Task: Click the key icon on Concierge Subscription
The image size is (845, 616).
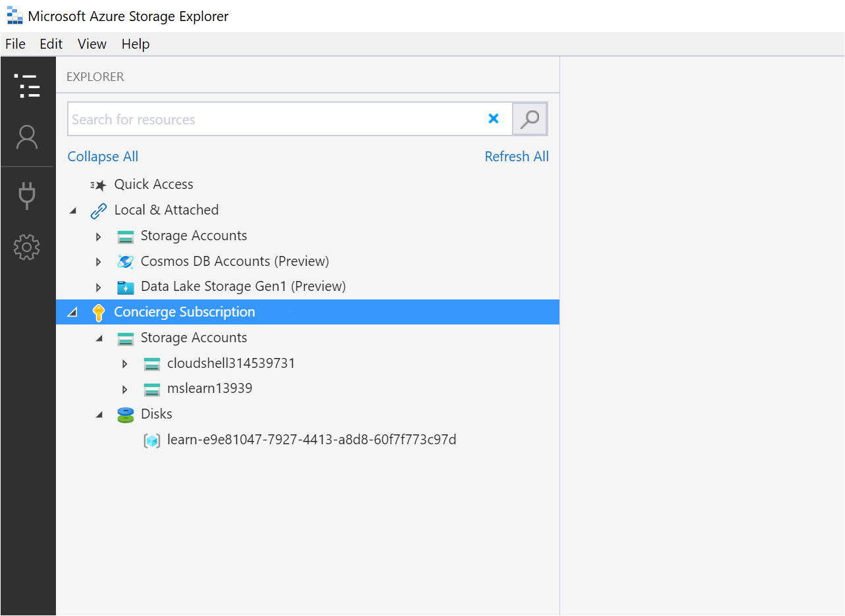Action: 99,311
